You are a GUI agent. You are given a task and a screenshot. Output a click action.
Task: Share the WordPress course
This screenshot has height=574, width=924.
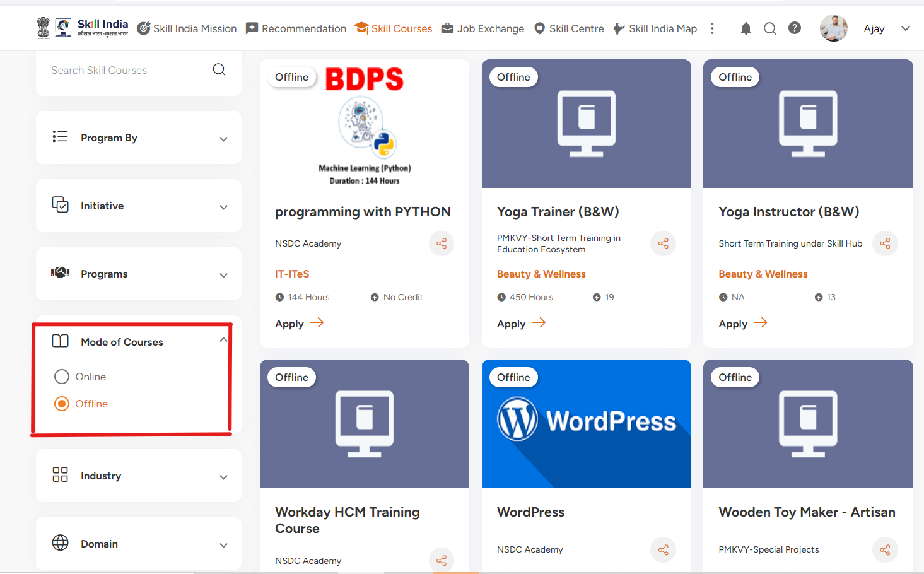pos(663,550)
